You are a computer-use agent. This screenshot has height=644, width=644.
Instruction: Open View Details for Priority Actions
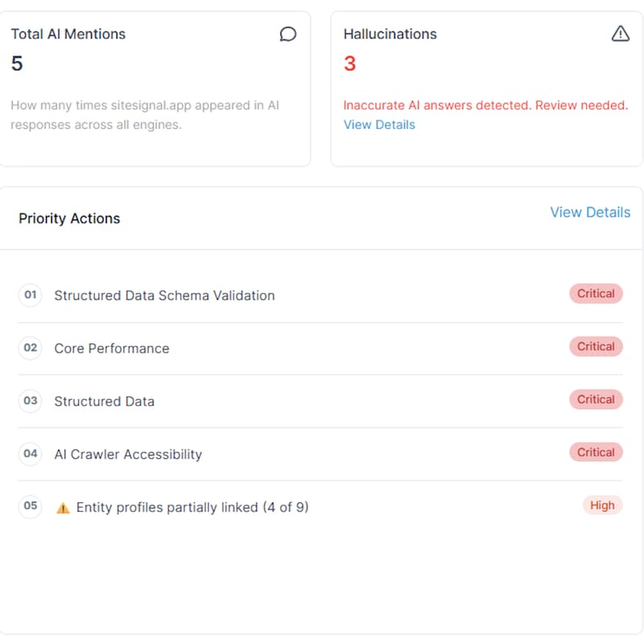590,213
